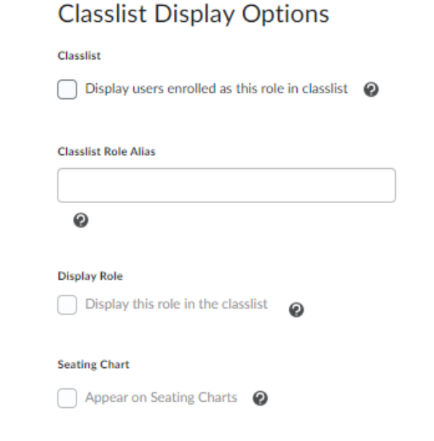Select the Classlist Display Options page heading
This screenshot has width=434, height=441.
[x=194, y=14]
